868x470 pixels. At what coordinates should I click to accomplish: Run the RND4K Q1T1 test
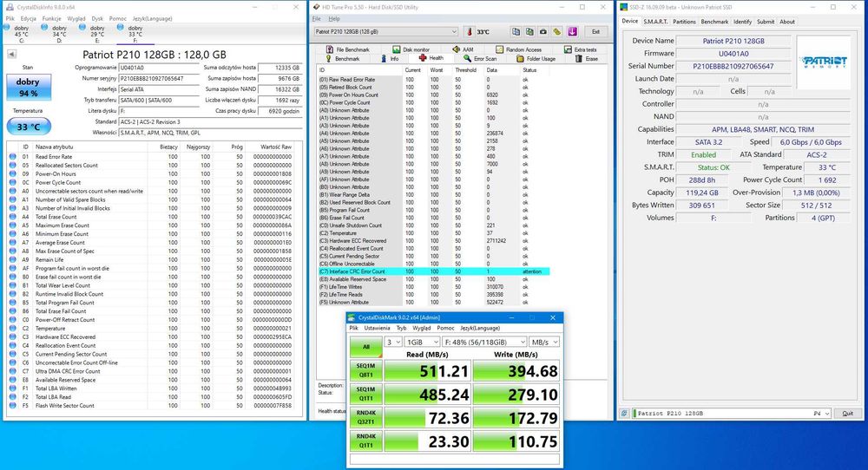[366, 441]
